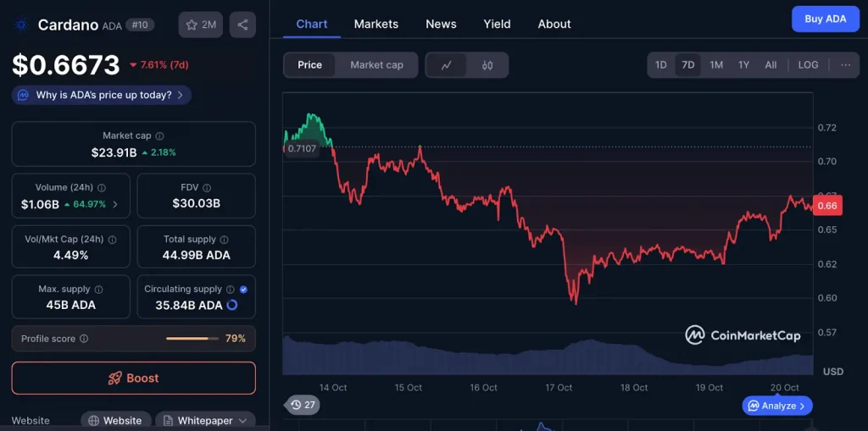868x431 pixels.
Task: Open the chart more options ellipsis
Action: (x=845, y=65)
